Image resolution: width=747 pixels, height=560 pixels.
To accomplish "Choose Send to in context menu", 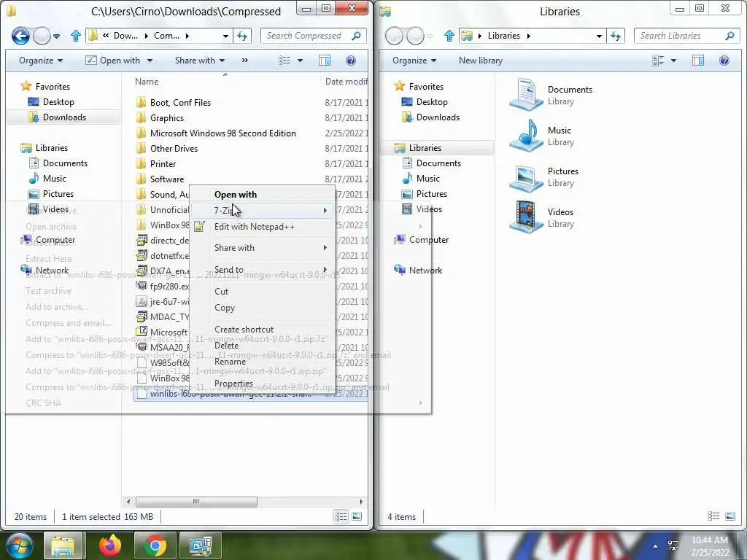I will [263, 270].
